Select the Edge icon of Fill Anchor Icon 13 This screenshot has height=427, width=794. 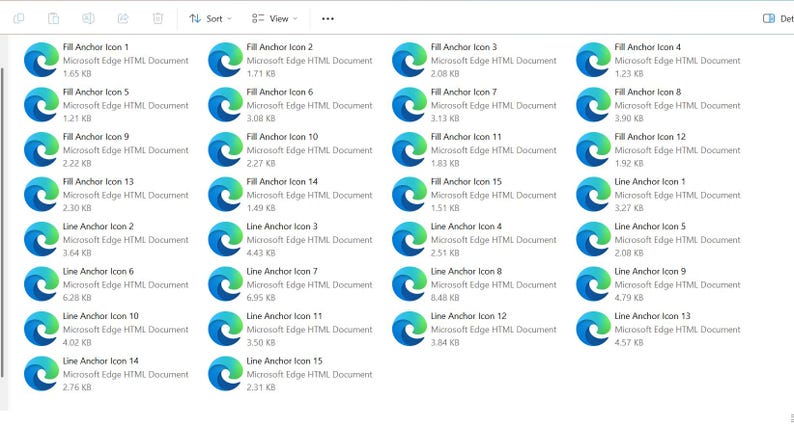42,195
